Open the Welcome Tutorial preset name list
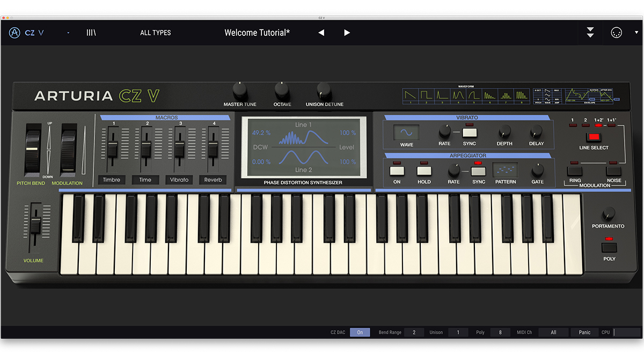 (x=257, y=33)
